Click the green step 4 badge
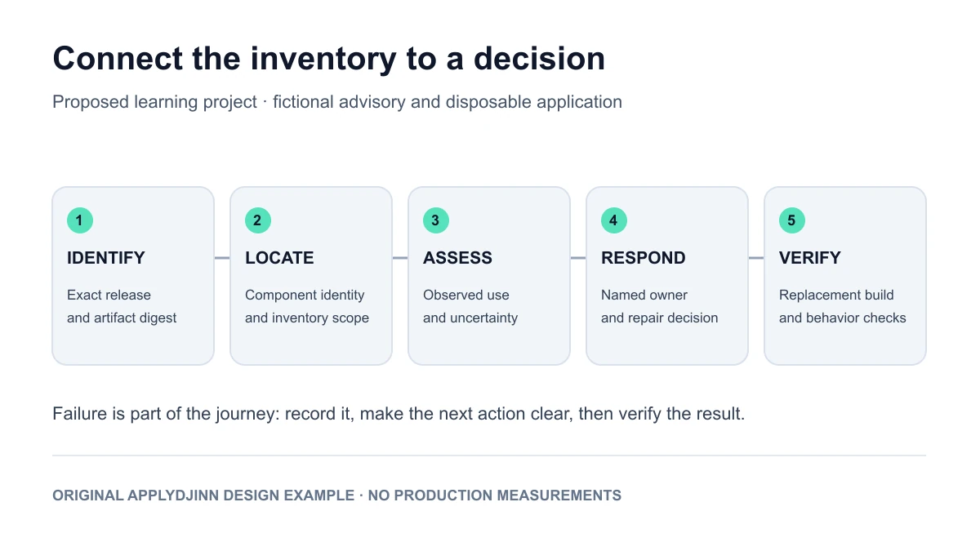980x551 pixels. pos(614,220)
